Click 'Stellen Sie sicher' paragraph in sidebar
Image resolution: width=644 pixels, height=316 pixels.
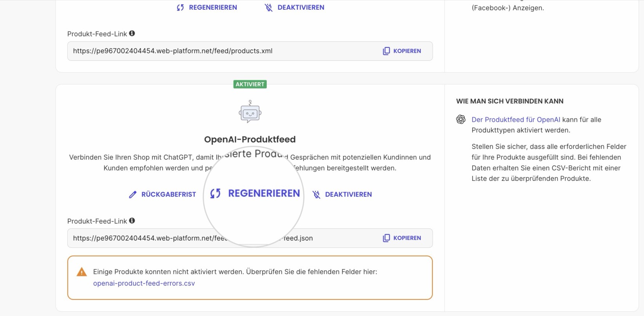click(x=549, y=163)
